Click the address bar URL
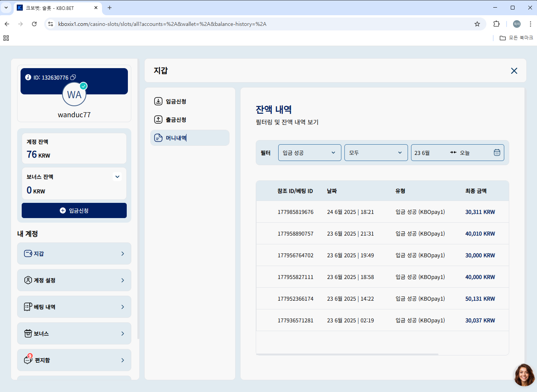This screenshot has width=537, height=392. [162, 24]
